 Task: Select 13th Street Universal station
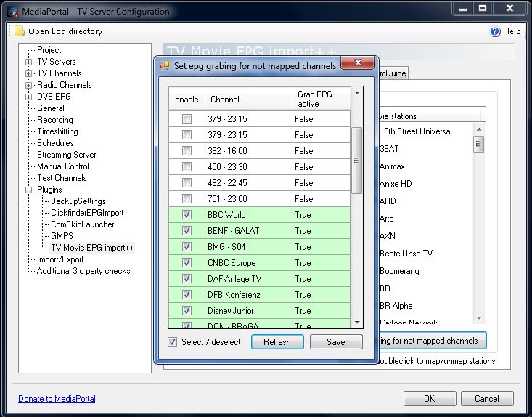coord(416,131)
